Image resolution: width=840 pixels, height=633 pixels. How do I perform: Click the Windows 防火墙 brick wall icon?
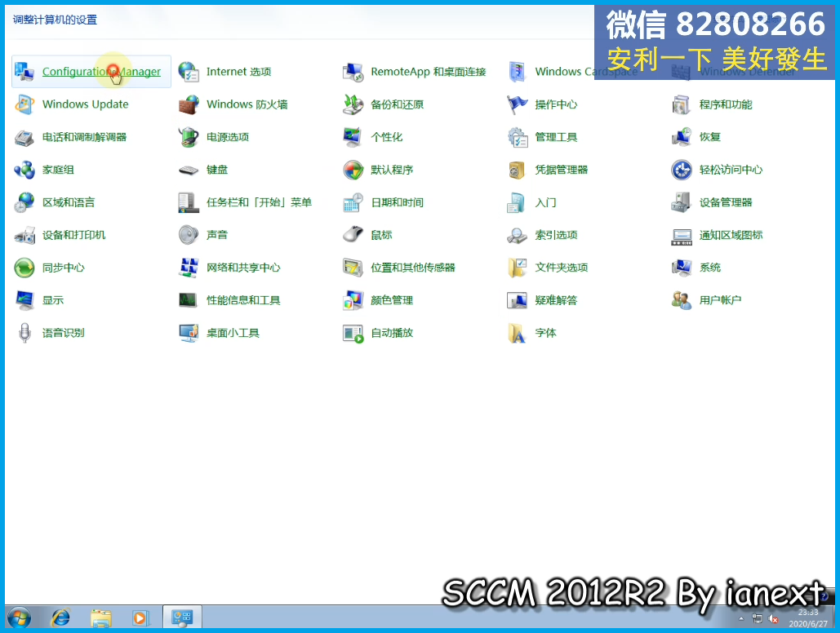coord(189,104)
